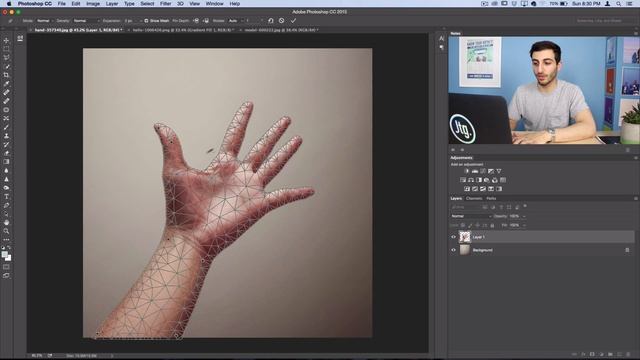Select the Brush tool
This screenshot has width=640, height=360.
point(6,127)
